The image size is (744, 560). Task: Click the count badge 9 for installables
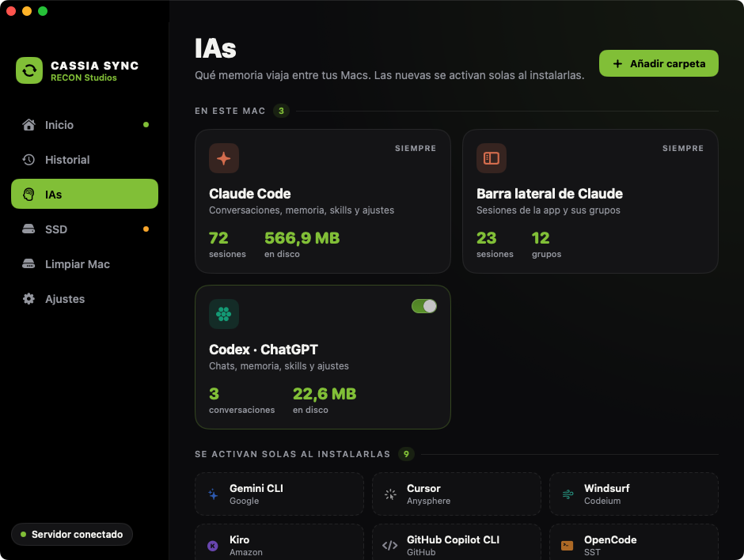click(406, 454)
